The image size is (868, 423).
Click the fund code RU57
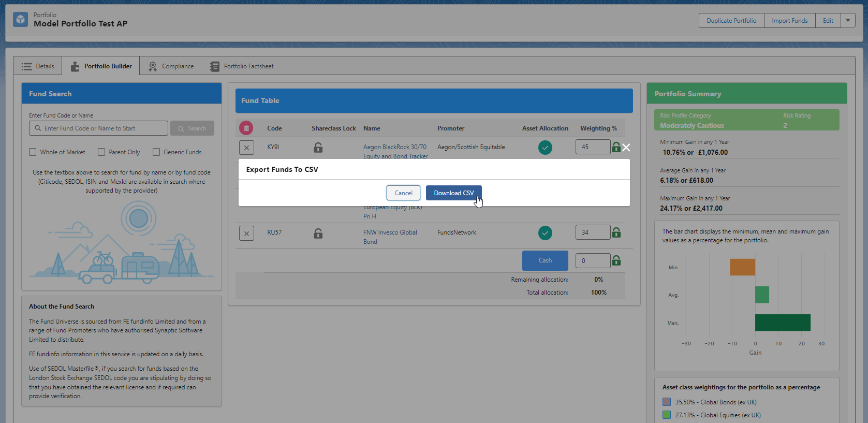point(274,232)
